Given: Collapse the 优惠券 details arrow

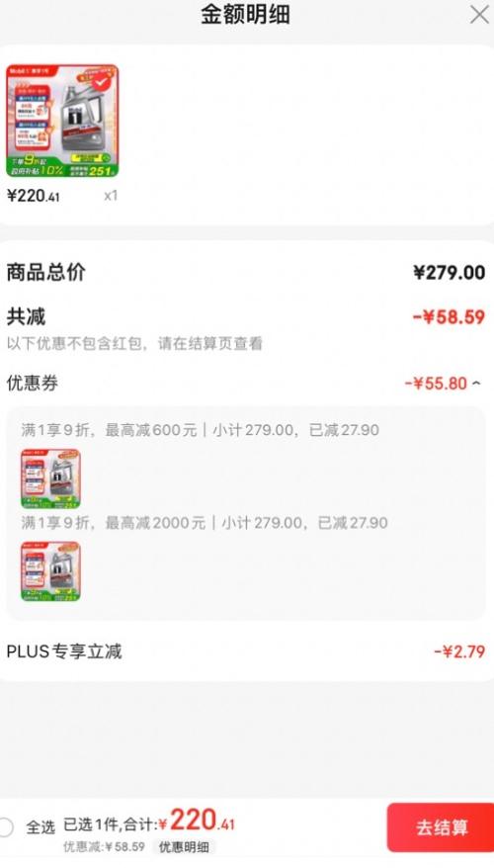Looking at the screenshot, I should pos(476,383).
